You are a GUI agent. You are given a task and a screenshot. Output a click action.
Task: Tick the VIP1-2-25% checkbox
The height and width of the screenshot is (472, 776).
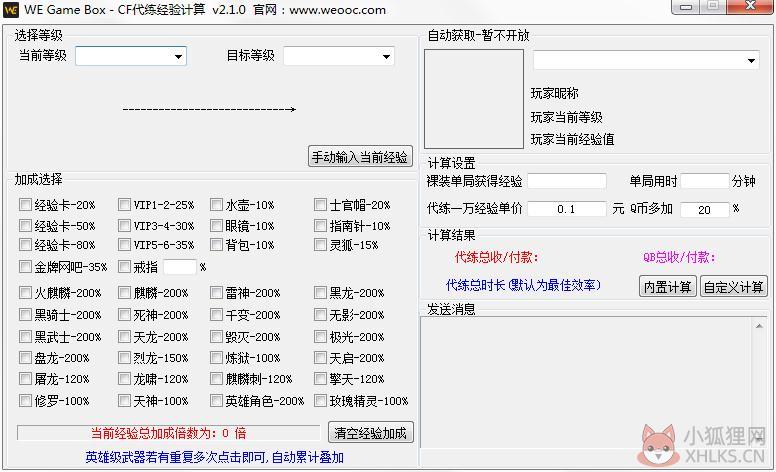(x=124, y=204)
